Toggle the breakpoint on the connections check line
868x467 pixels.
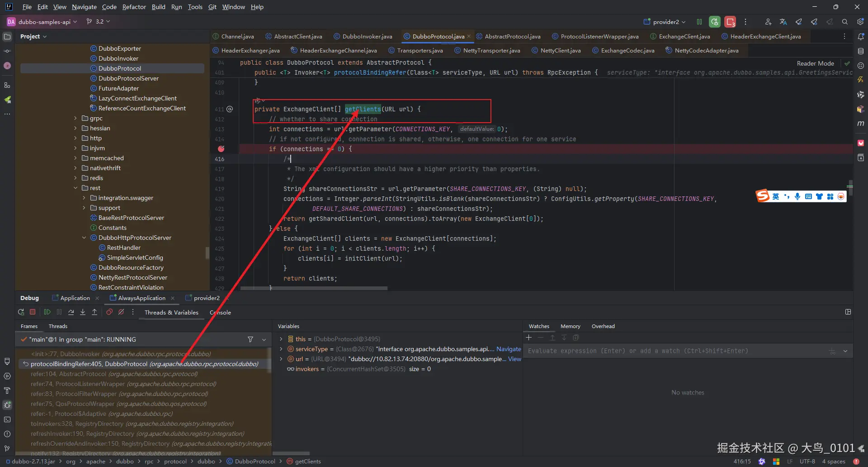click(221, 149)
